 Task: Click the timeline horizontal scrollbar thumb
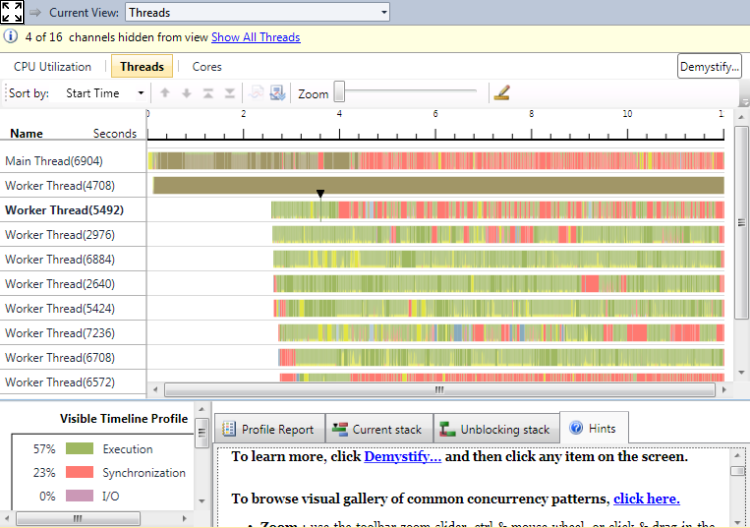tap(440, 390)
